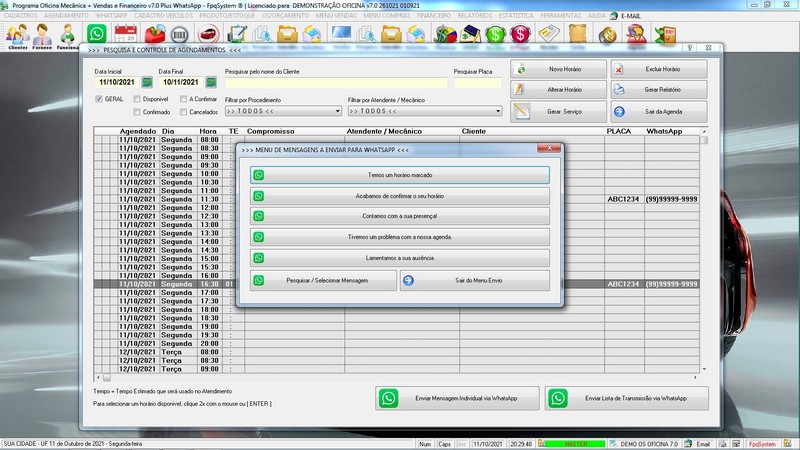Click red dollar coin toolbar icon
The width and height of the screenshot is (800, 450).
(520, 34)
